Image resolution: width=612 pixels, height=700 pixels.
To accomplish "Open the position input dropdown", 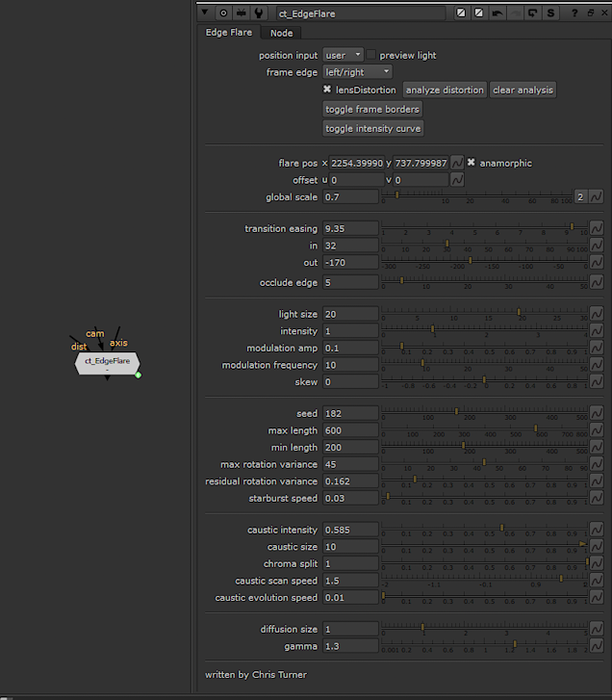I will click(343, 55).
